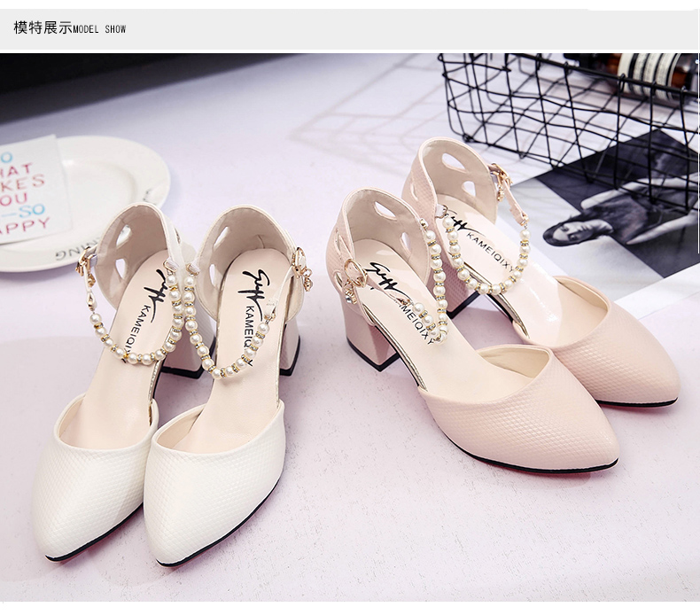700x615 pixels.
Task: Click the 模特展示 header text
Action: tap(42, 27)
